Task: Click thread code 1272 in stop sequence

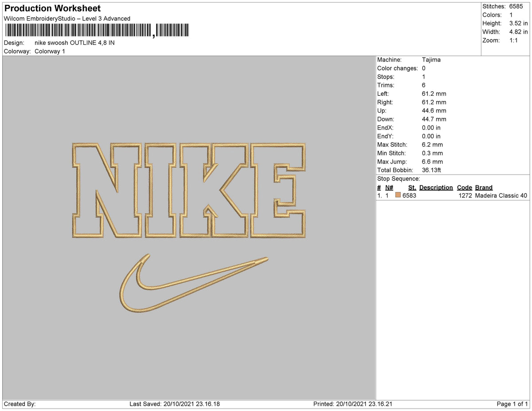Action: coord(465,196)
